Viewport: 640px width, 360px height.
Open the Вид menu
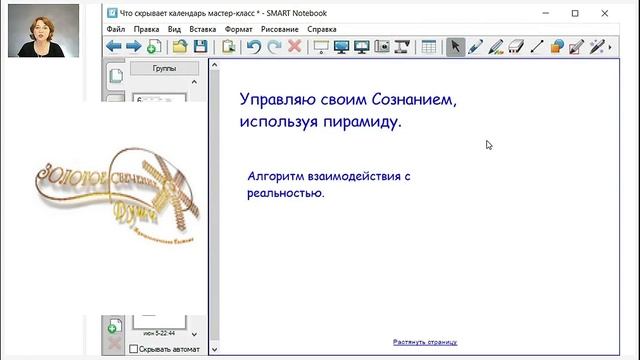coord(174,29)
